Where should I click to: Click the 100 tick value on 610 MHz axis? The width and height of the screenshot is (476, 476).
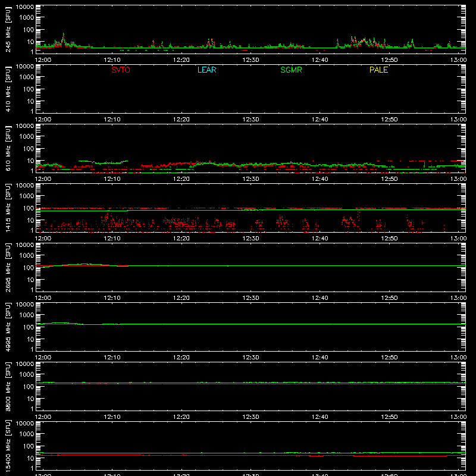(x=29, y=149)
